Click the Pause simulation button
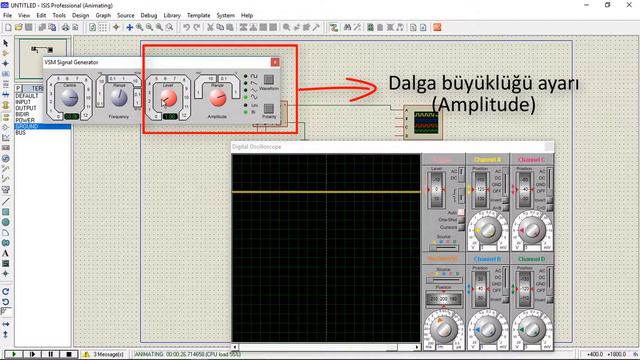The image size is (640, 360). (51, 354)
